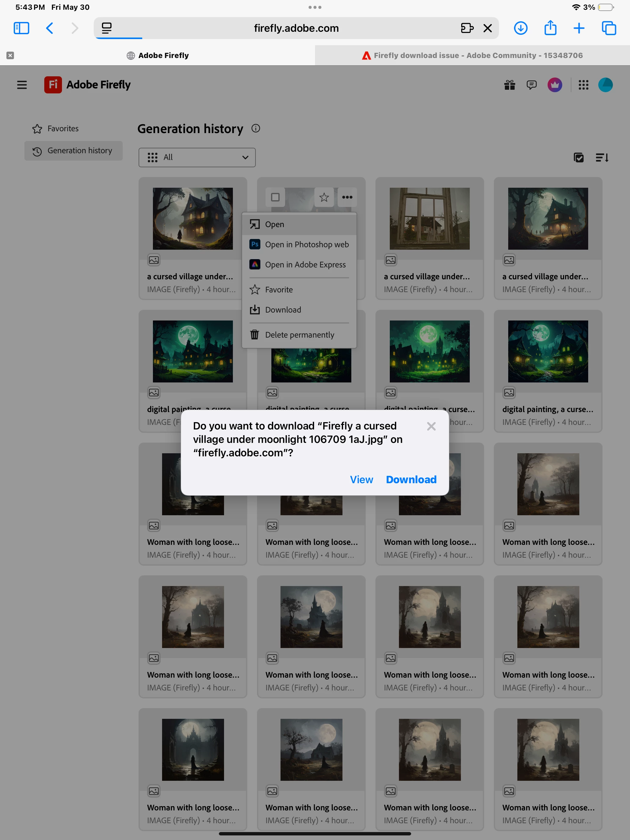This screenshot has width=630, height=840.
Task: Click the hamburger menu icon
Action: click(22, 85)
